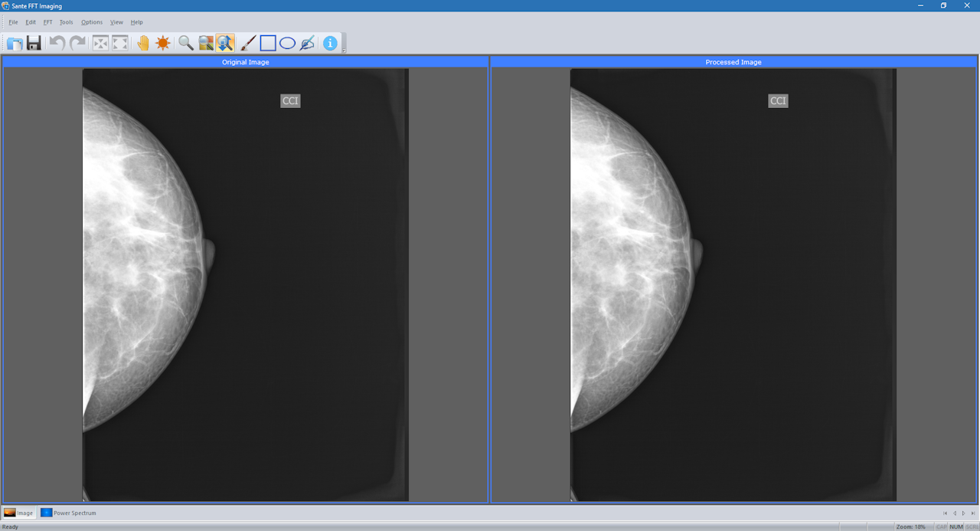Select the Magnifier tool

click(x=186, y=43)
